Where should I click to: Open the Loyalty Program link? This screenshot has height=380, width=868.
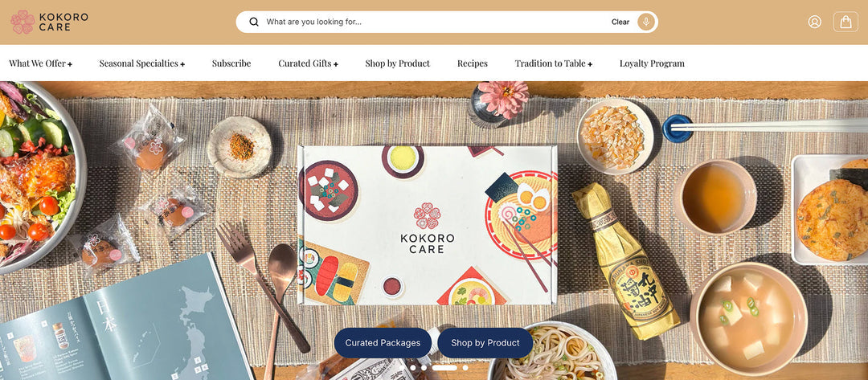(652, 63)
